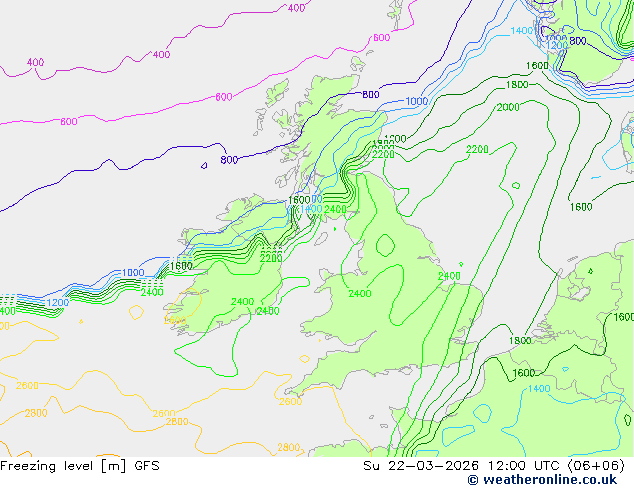This screenshot has width=634, height=490.
Task: Click the 2400 contour label over eastern England
Action: point(449,276)
